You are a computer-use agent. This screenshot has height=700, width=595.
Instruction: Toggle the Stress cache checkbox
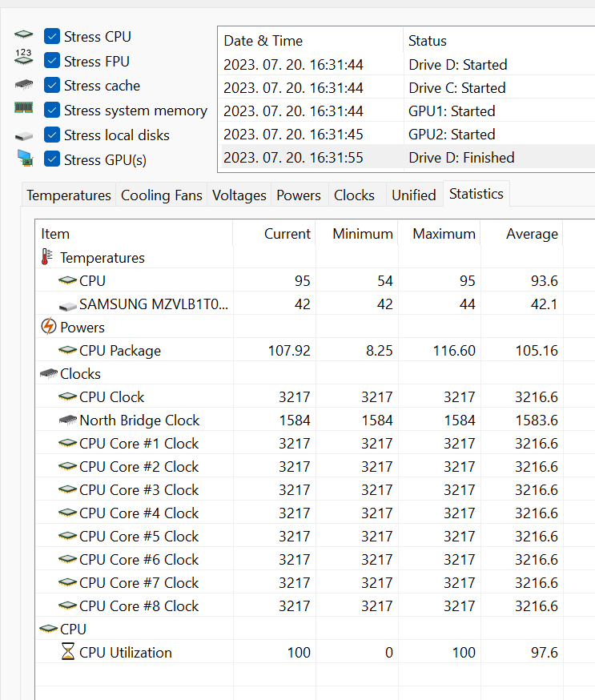52,85
